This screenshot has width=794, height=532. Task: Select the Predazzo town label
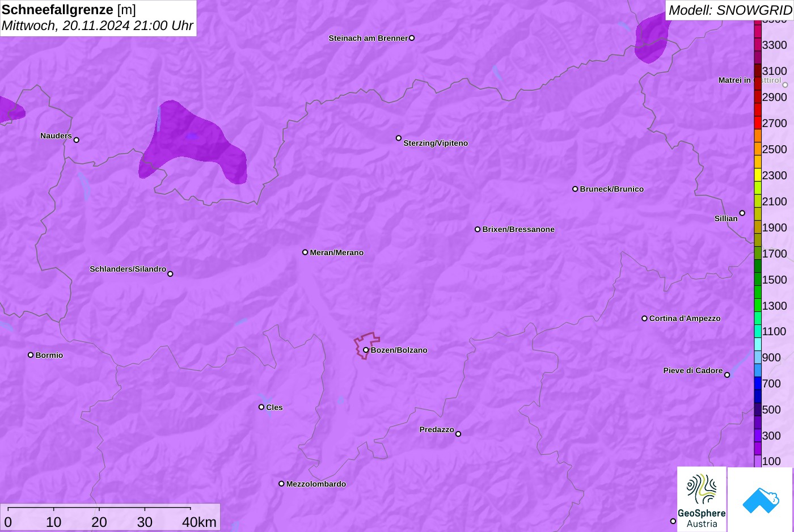(x=437, y=429)
